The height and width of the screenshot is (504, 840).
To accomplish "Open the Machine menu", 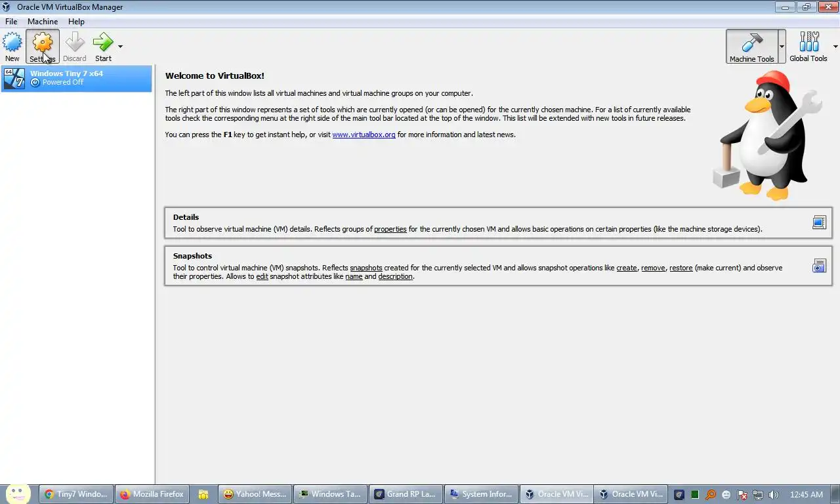I will click(43, 21).
